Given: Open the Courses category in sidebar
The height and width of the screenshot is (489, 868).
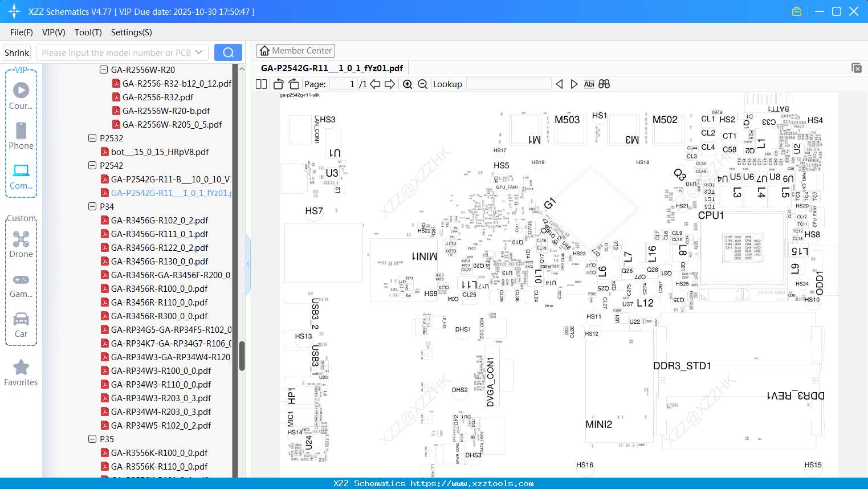Looking at the screenshot, I should pos(21,96).
